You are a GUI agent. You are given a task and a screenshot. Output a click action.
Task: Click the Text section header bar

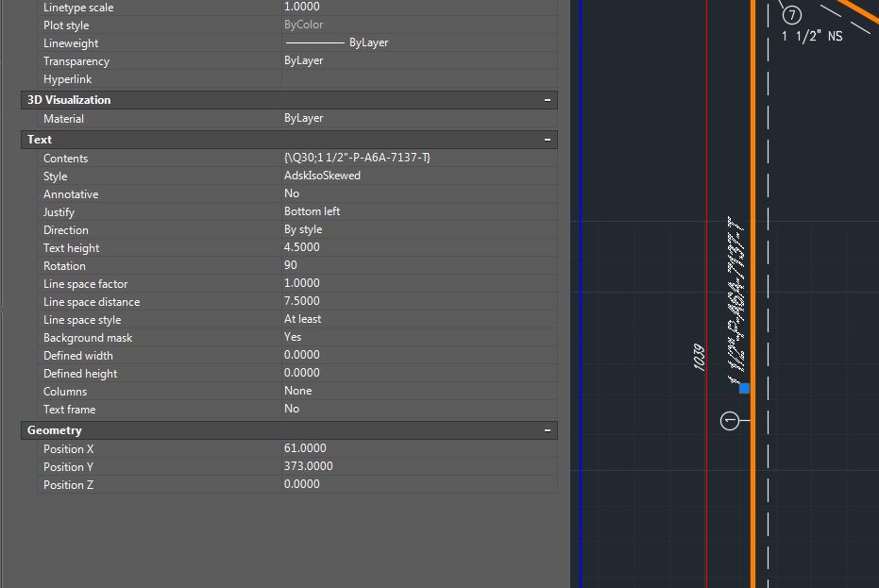point(283,139)
